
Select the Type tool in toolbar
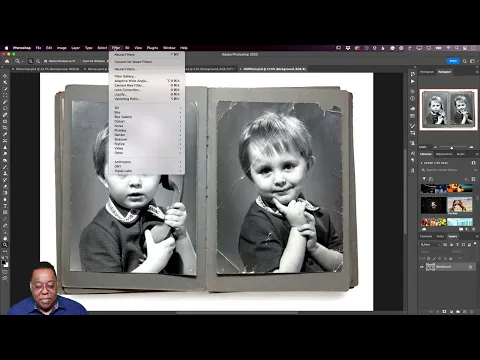click(5, 206)
